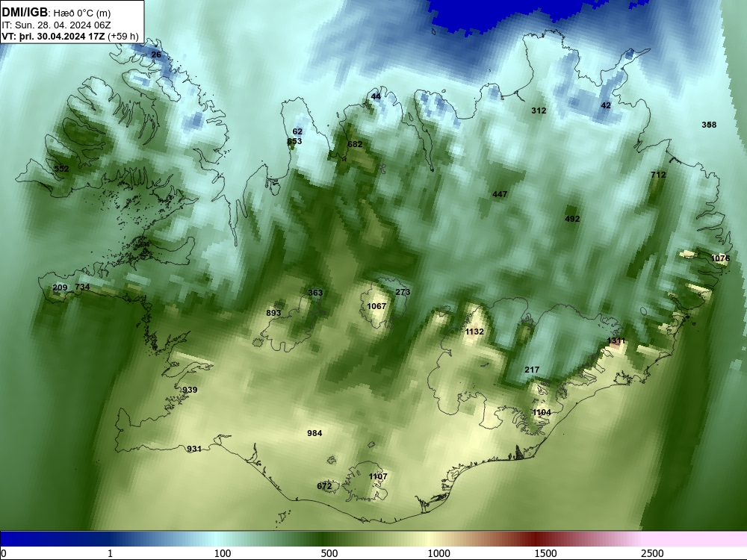Click the map value 312

[x=539, y=111]
